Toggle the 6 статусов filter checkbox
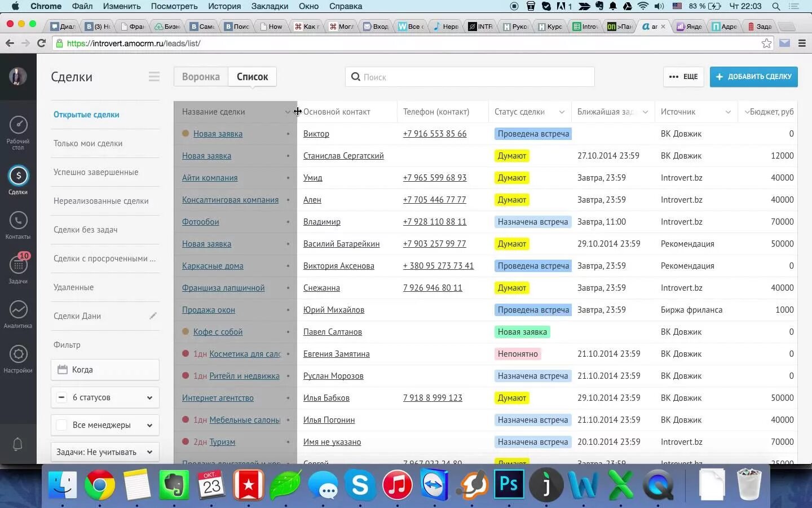 tap(61, 397)
